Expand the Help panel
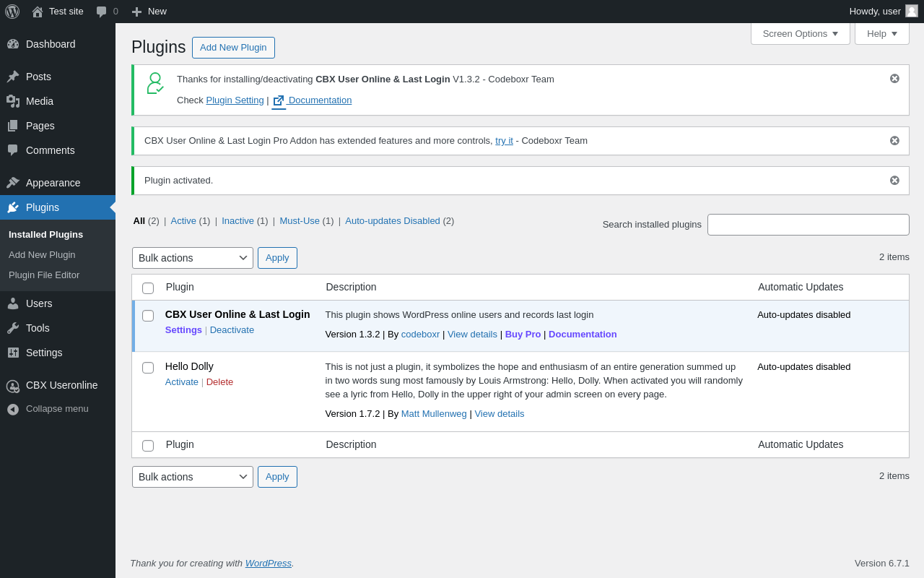The image size is (924, 578). pyautogui.click(x=882, y=33)
